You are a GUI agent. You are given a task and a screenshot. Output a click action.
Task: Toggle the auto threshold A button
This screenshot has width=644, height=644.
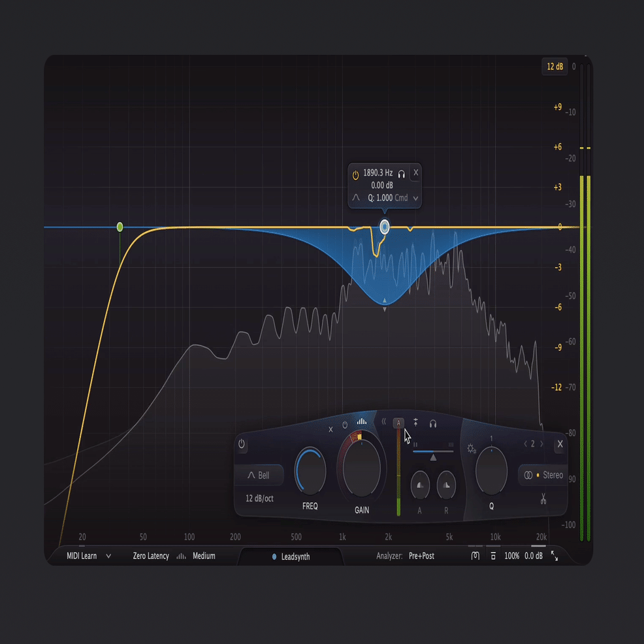coord(398,423)
